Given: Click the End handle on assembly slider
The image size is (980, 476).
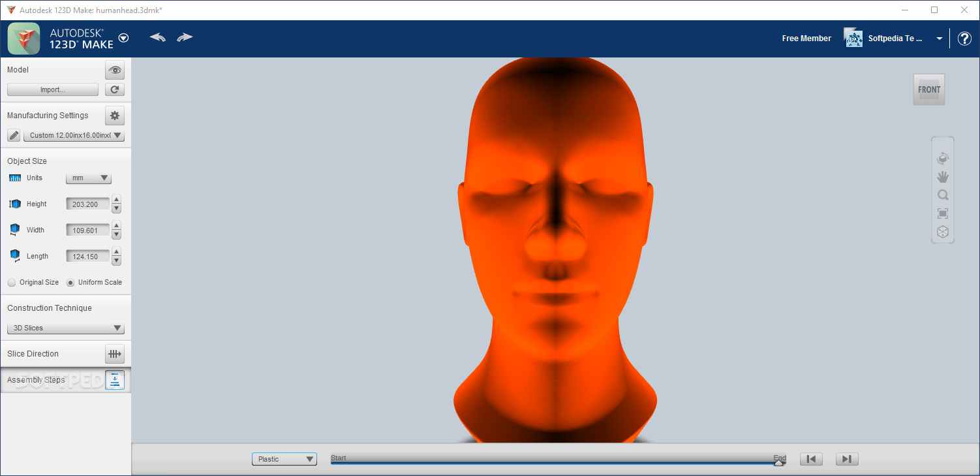Looking at the screenshot, I should pos(778,462).
